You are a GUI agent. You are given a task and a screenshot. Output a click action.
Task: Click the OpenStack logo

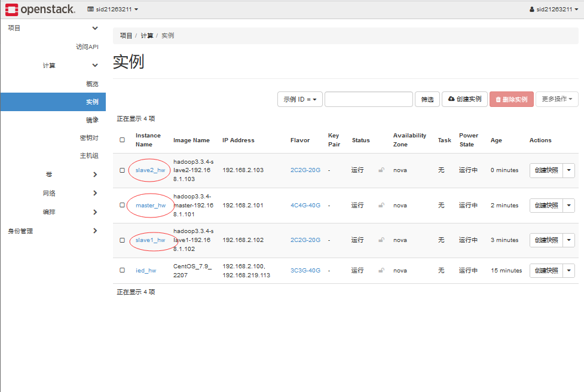click(x=40, y=10)
